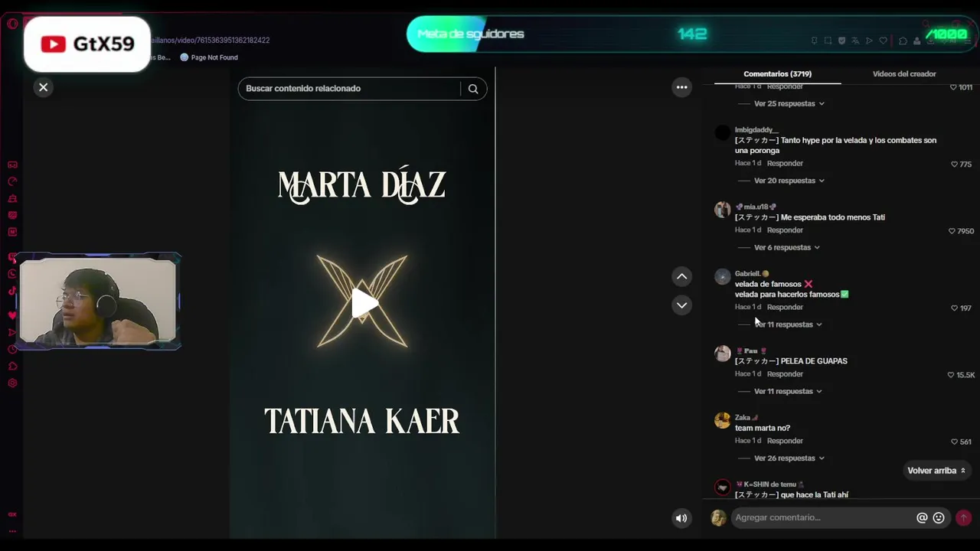Open history clock icon in left sidebar
The height and width of the screenshot is (551, 980).
tap(12, 349)
